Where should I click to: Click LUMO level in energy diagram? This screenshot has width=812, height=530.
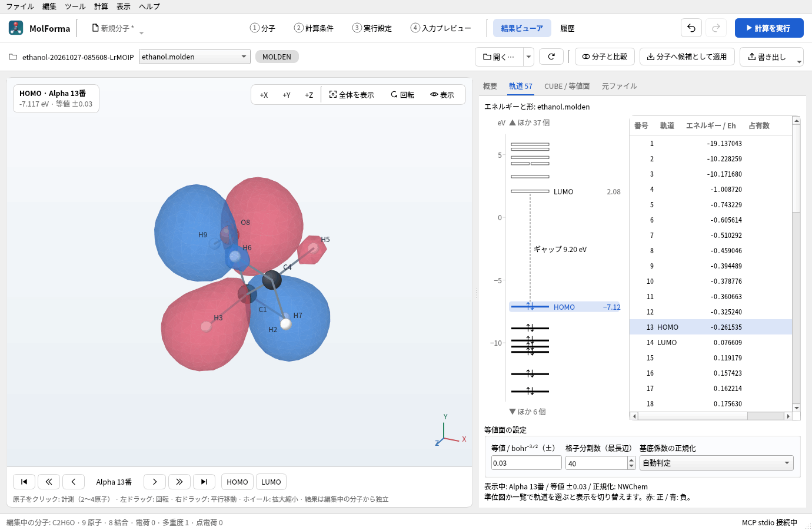[530, 191]
